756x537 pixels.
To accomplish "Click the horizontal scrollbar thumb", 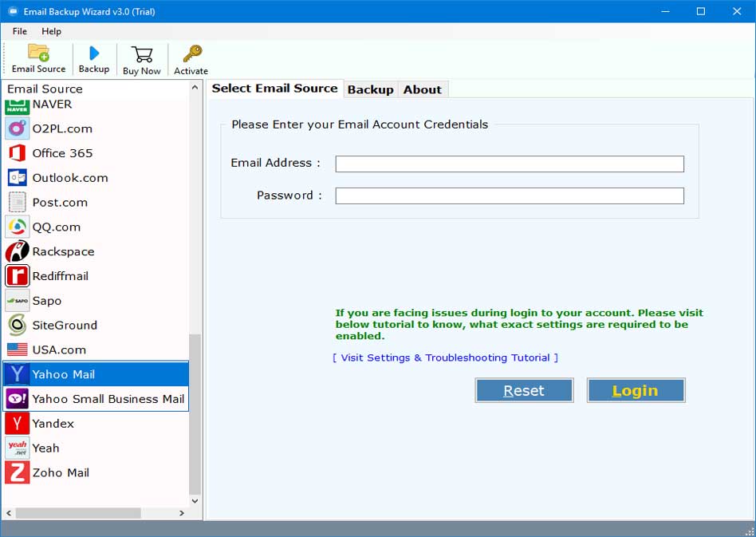I will 78,513.
